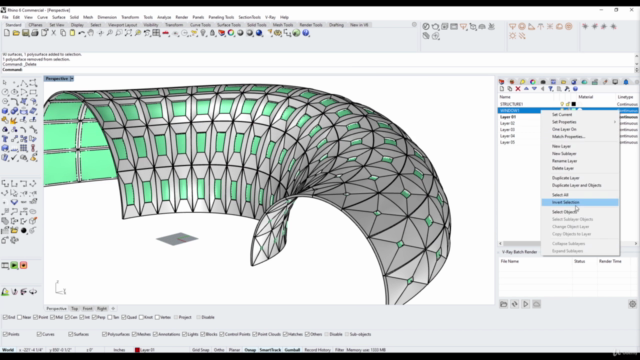The image size is (640, 360).
Task: Toggle the Cen osnap checkbox
Action: 67,317
